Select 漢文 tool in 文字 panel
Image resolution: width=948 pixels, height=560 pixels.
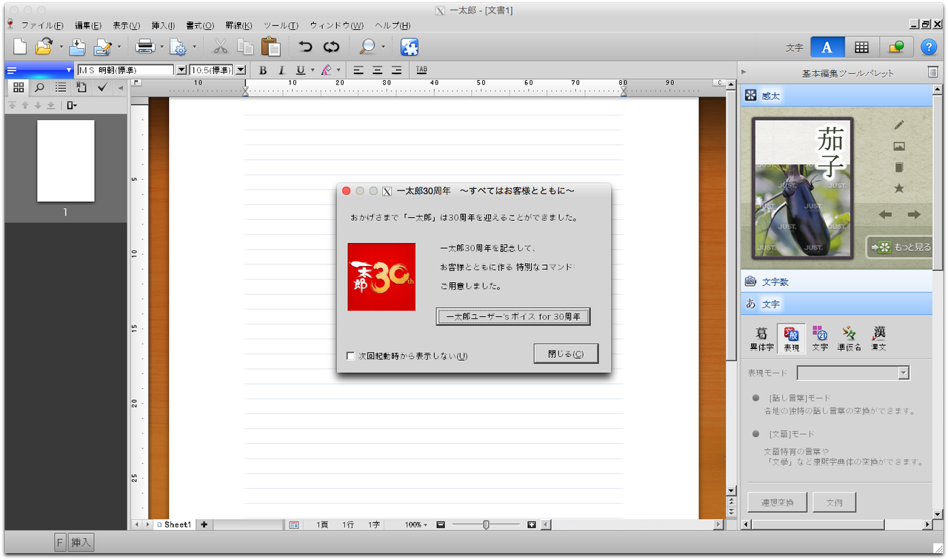879,338
